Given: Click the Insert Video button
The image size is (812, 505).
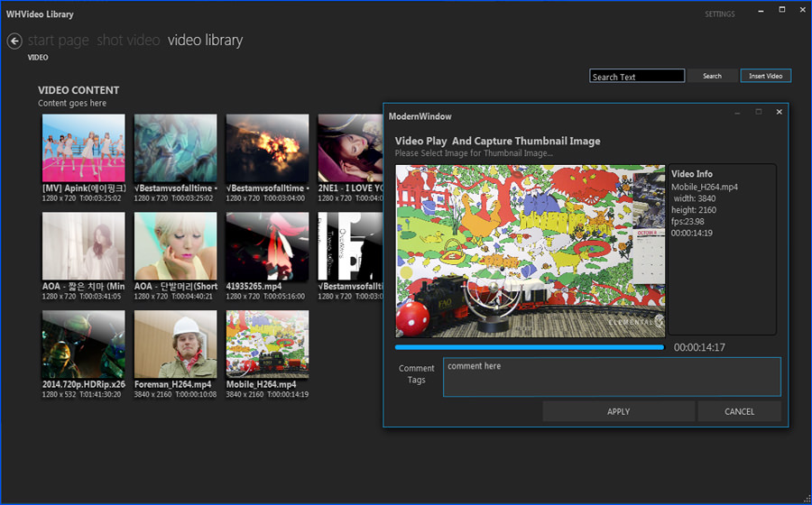Looking at the screenshot, I should (765, 76).
